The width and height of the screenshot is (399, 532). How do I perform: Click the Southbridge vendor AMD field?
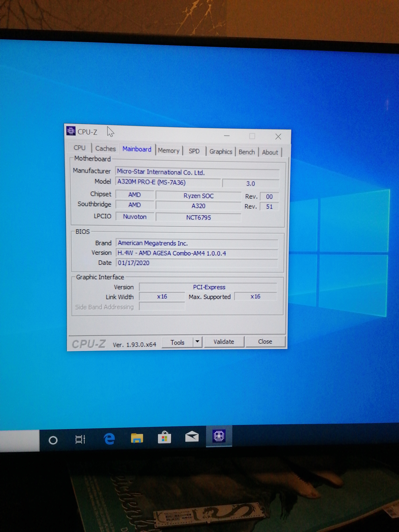[135, 205]
